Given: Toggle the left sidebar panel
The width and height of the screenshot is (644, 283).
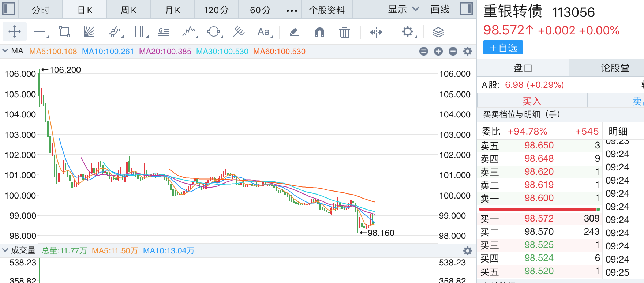Looking at the screenshot, I should click(x=9, y=9).
